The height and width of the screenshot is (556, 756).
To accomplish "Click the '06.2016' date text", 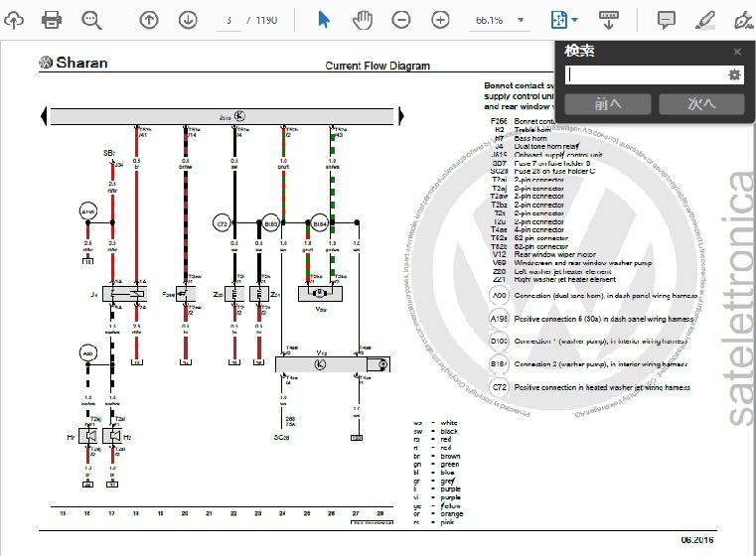I will [697, 540].
